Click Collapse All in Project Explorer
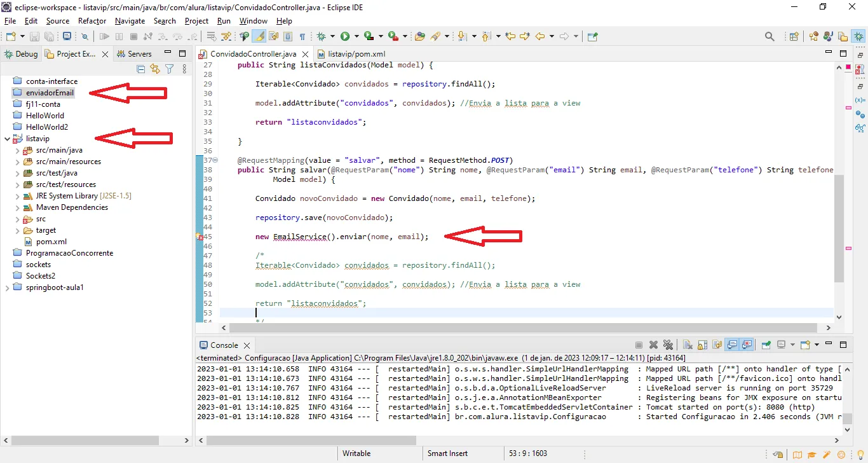868x463 pixels. 140,69
